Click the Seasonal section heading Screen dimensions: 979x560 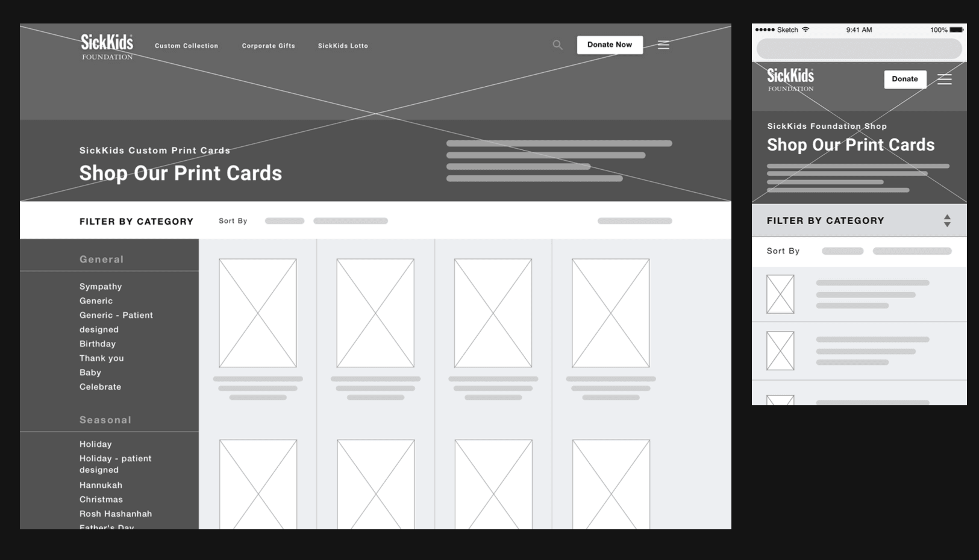coord(105,420)
